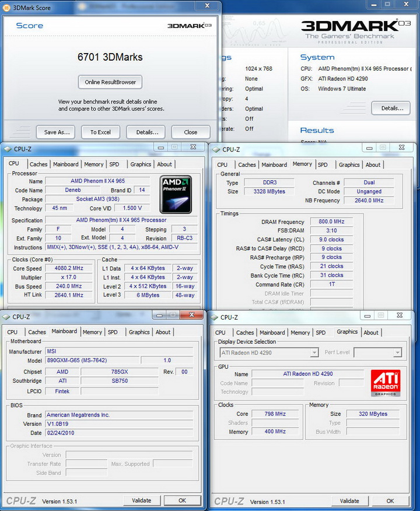Click the motherboard Model field 890GXM-G65 (MS-7642)
Viewport: 420px width, 511px height.
click(92, 360)
